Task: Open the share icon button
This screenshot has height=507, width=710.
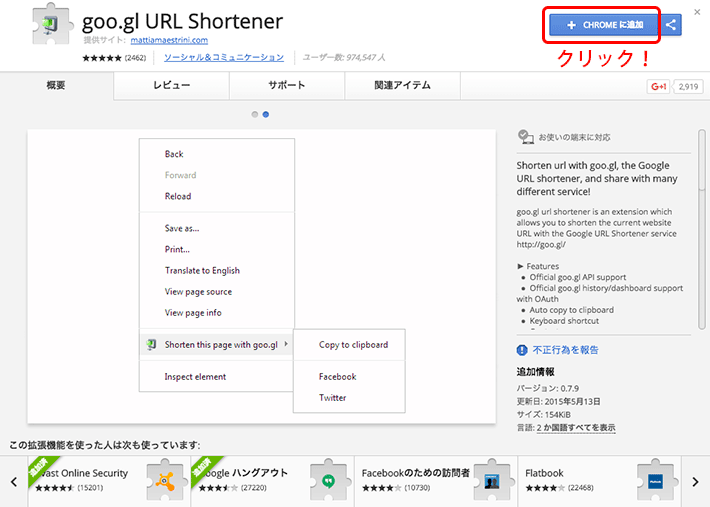Action: (x=671, y=25)
